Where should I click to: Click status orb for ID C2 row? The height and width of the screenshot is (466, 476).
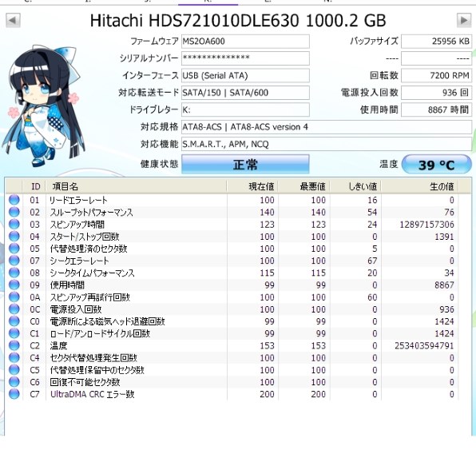click(14, 345)
